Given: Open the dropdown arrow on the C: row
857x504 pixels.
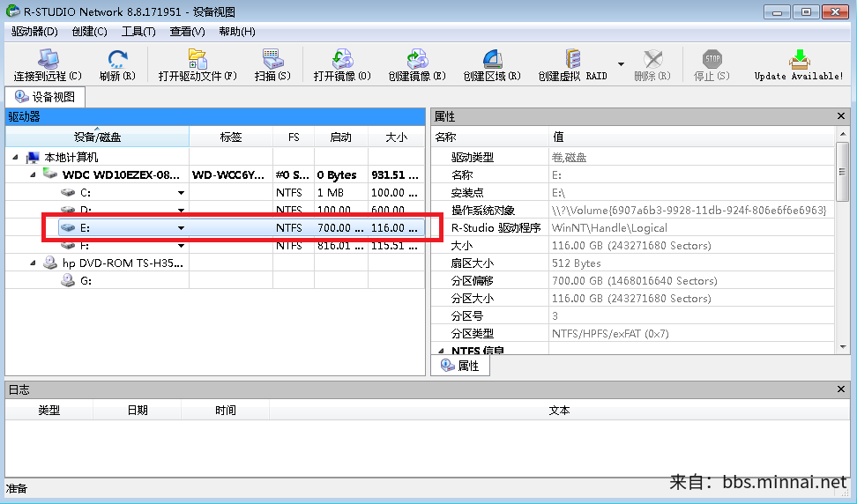Looking at the screenshot, I should [x=181, y=193].
